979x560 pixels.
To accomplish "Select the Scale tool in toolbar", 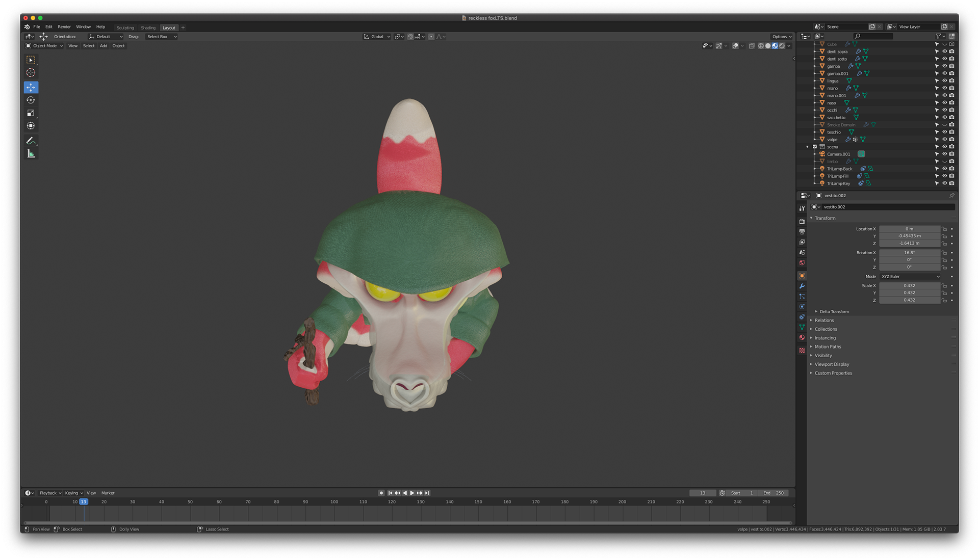I will [31, 113].
